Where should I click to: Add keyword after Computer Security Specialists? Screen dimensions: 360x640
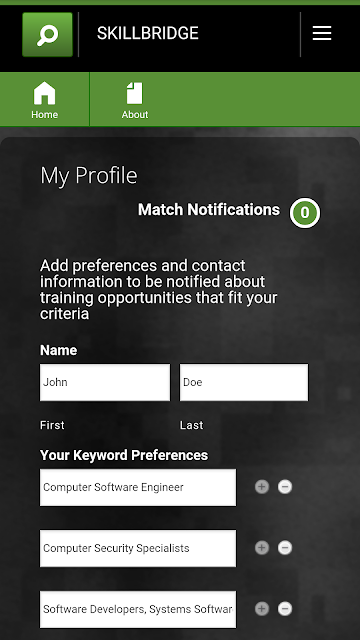[x=262, y=547]
